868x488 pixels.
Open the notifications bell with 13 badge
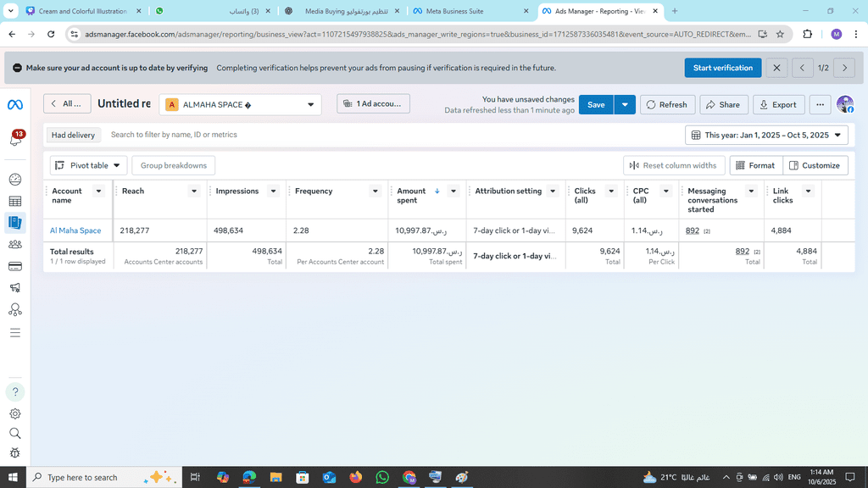click(15, 139)
